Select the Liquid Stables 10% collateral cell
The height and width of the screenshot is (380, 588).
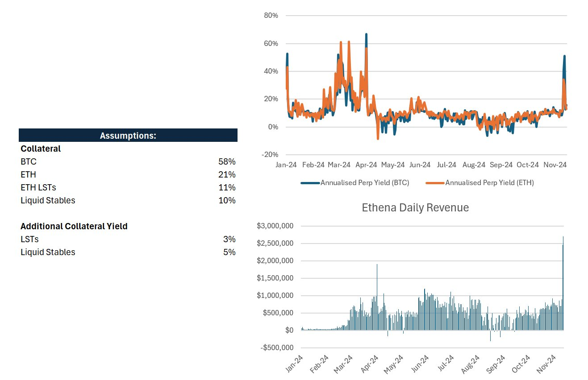click(226, 200)
